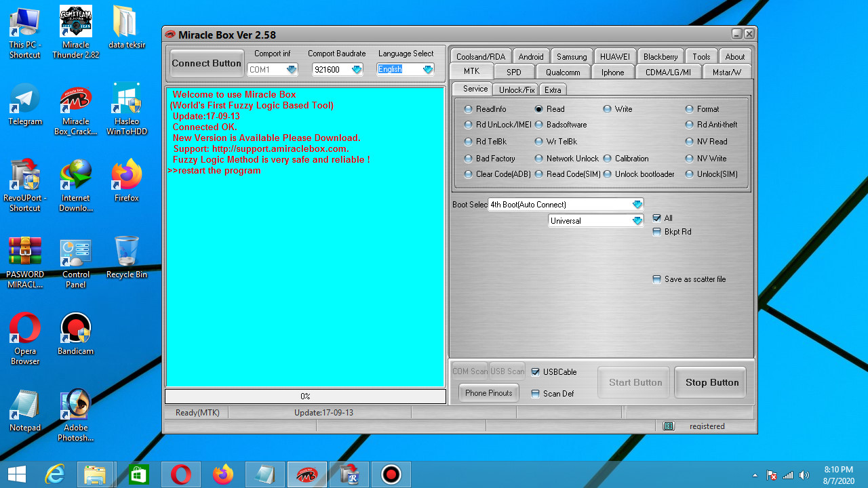Select the Write radio option
This screenshot has width=868, height=488.
[618, 109]
